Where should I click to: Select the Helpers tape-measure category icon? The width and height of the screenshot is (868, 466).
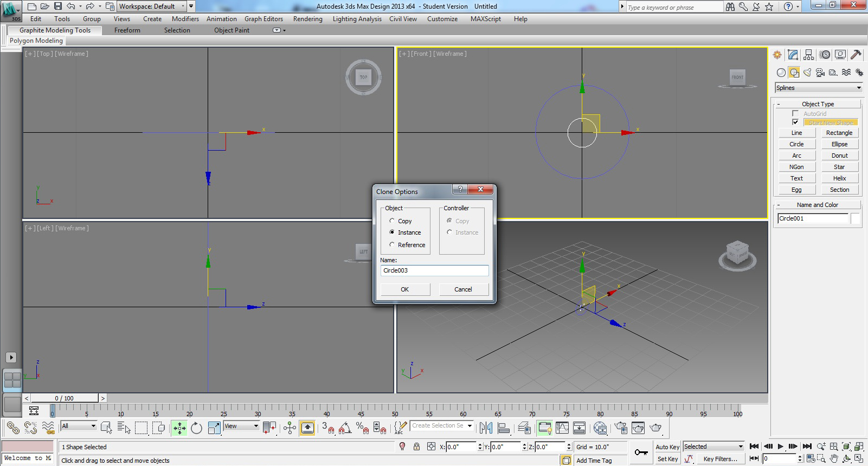click(833, 73)
